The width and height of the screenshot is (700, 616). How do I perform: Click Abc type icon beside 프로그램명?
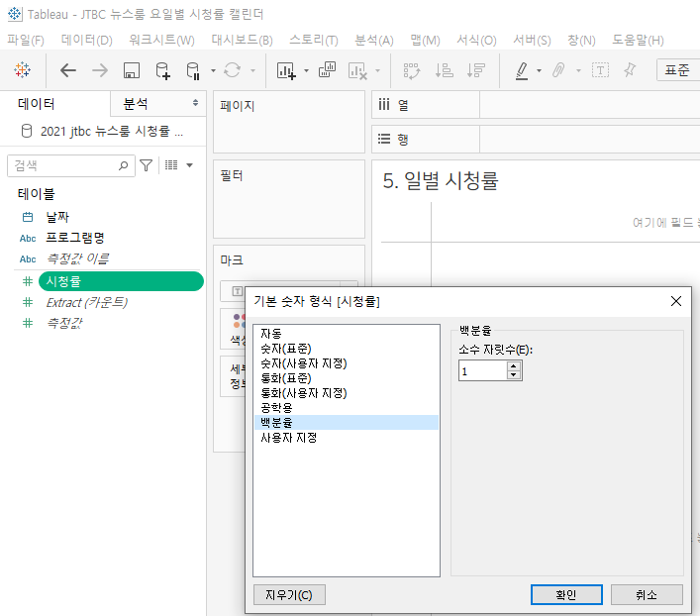tap(28, 238)
